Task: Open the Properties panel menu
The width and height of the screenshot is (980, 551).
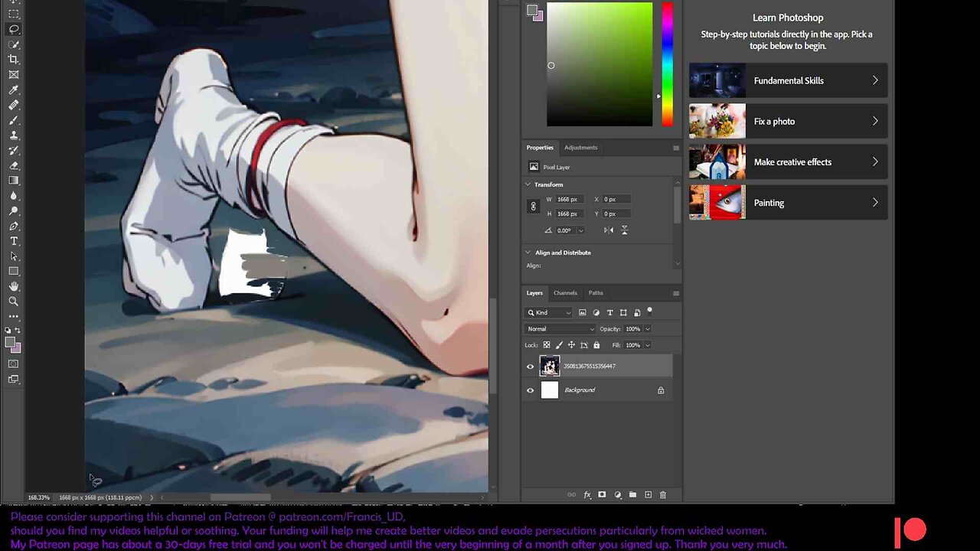Action: point(676,148)
